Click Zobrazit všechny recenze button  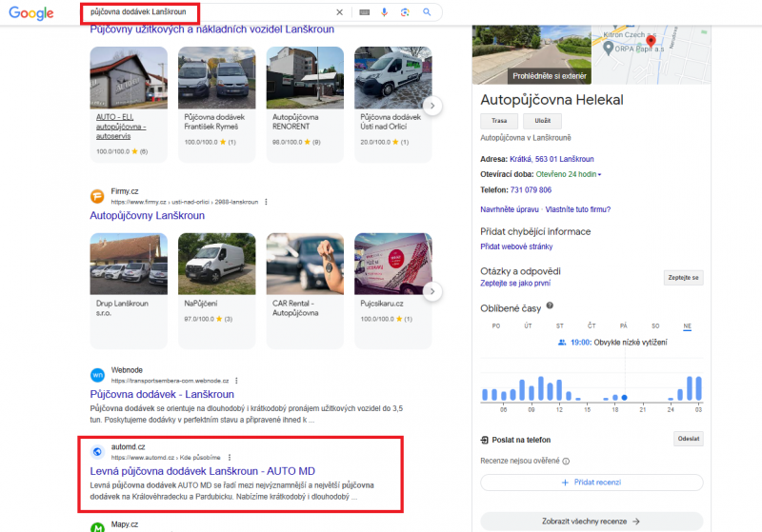click(592, 522)
